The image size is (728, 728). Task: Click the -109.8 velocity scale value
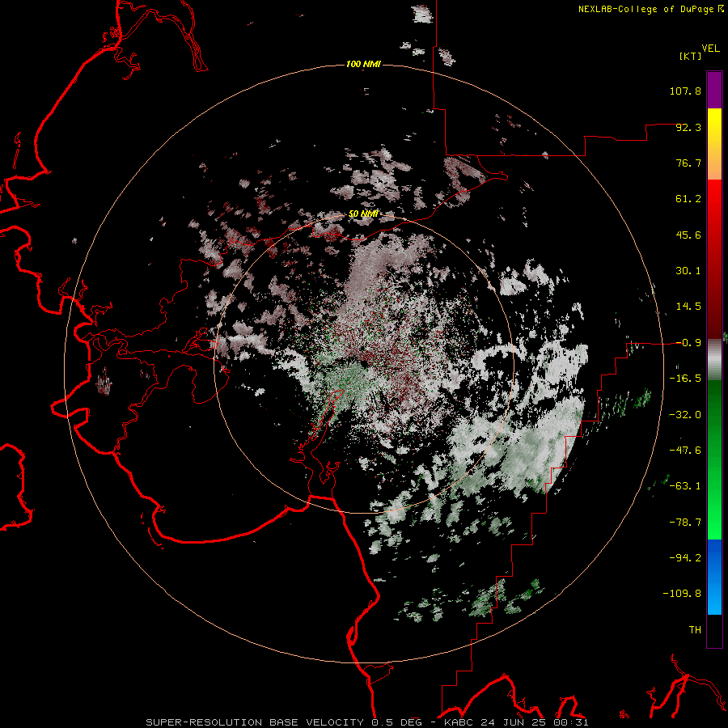tap(682, 594)
